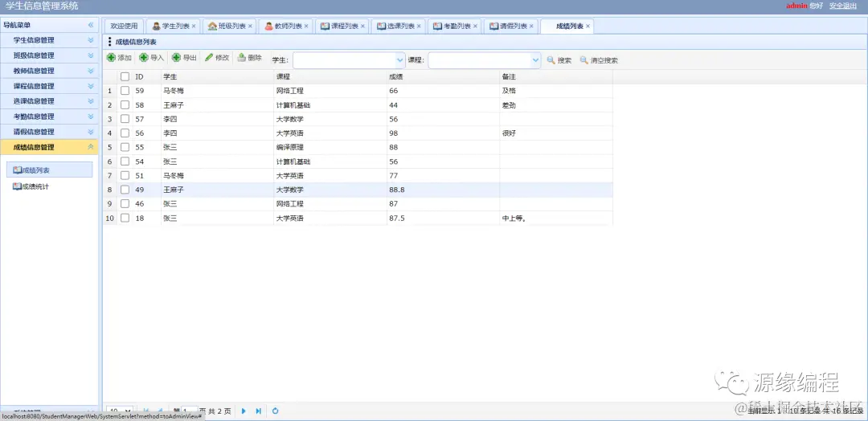
Task: Open the 学生 filter dropdown arrow
Action: pyautogui.click(x=400, y=60)
